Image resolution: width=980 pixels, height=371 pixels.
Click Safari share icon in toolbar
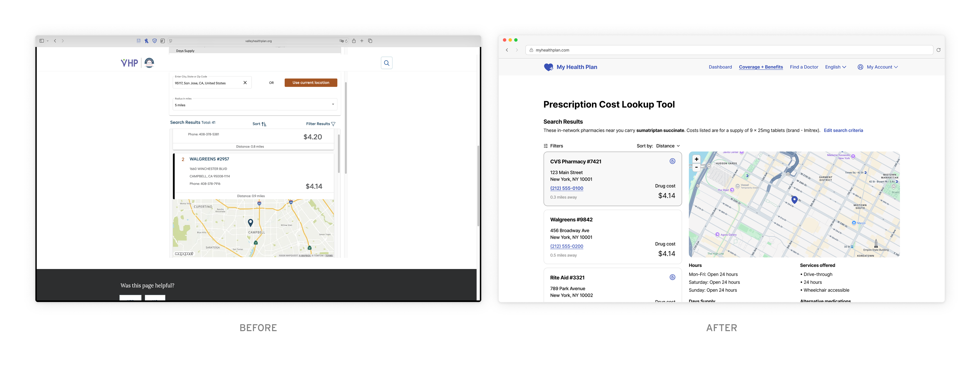coord(353,41)
